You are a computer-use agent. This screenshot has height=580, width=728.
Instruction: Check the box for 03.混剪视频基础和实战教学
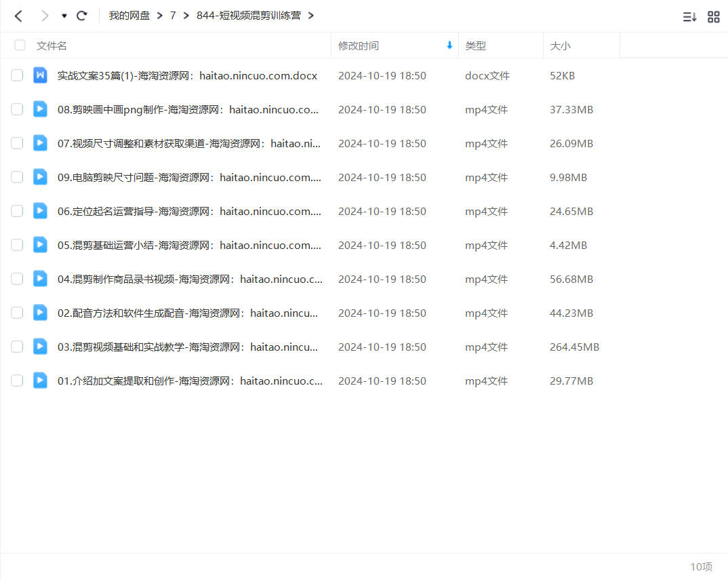(17, 347)
